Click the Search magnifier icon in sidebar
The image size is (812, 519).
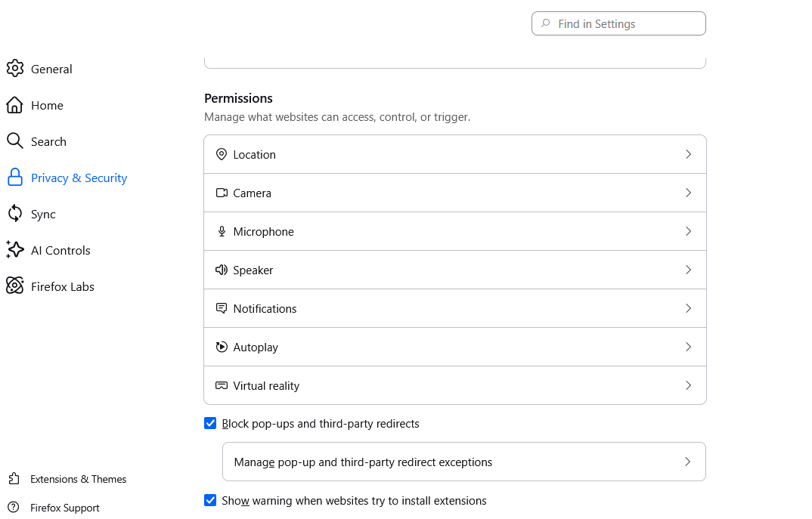pyautogui.click(x=14, y=141)
